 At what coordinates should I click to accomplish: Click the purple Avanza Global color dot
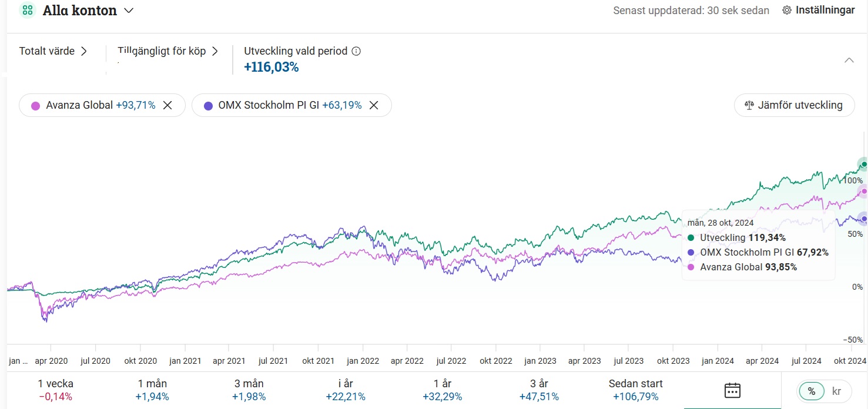36,106
